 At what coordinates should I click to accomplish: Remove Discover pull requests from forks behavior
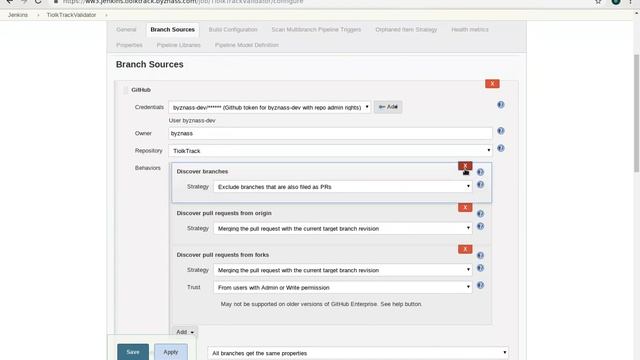point(465,249)
